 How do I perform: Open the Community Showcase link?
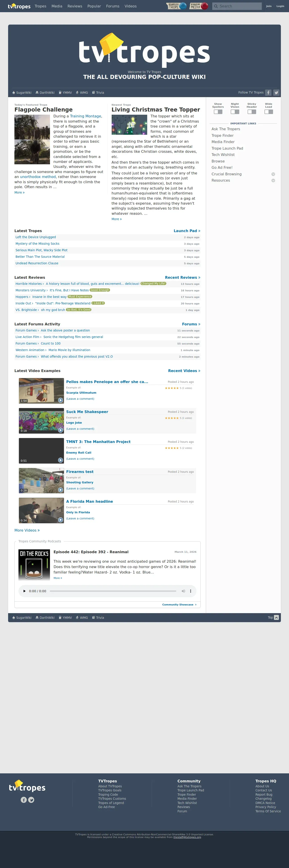pyautogui.click(x=179, y=605)
